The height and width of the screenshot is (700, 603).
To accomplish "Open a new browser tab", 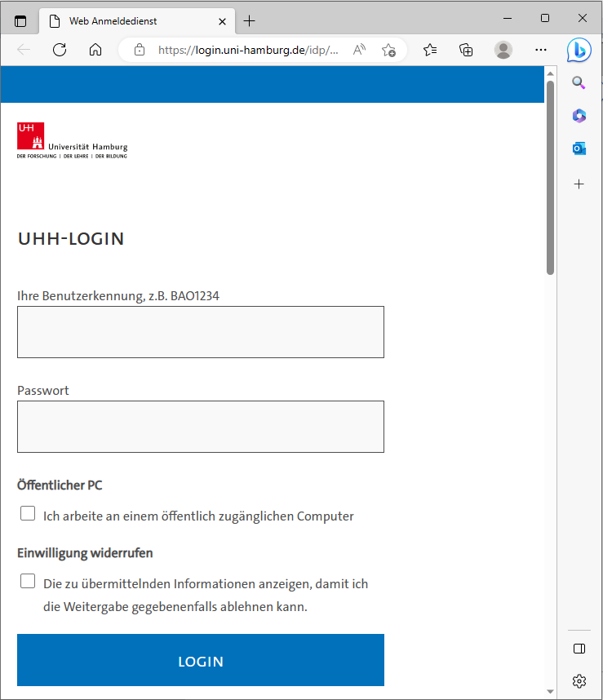I will click(250, 21).
